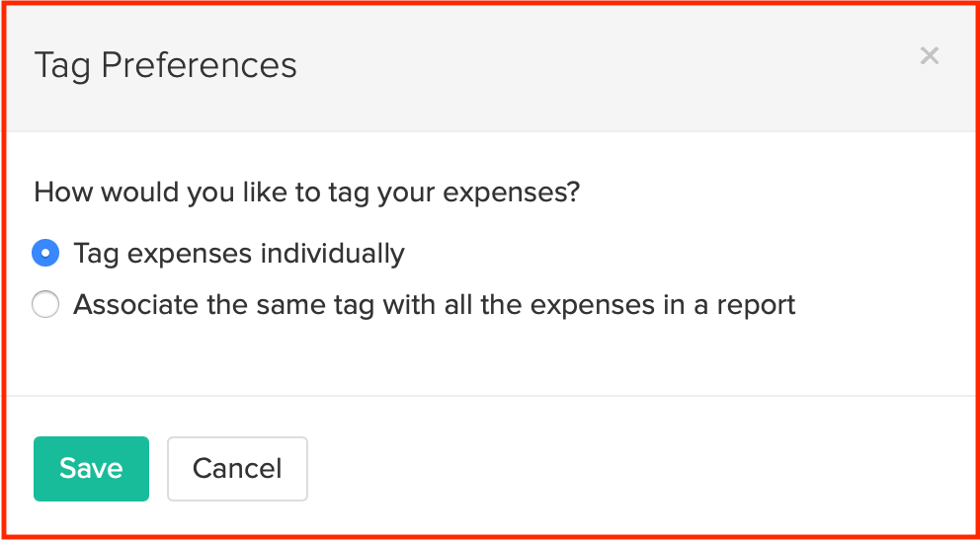Viewport: 980px width, 541px height.
Task: Click the word "Associate" in the second option
Action: tap(135, 305)
